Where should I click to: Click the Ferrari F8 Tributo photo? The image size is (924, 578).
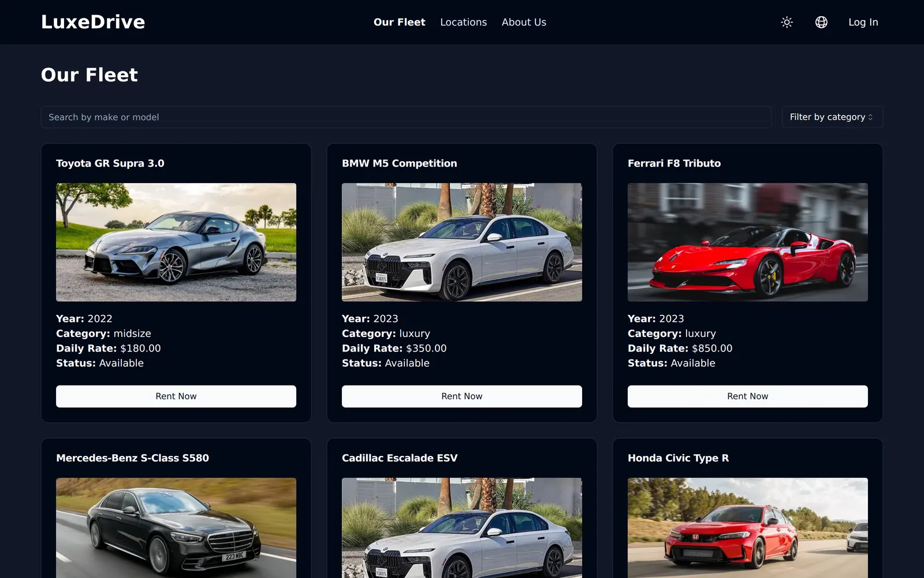click(747, 242)
